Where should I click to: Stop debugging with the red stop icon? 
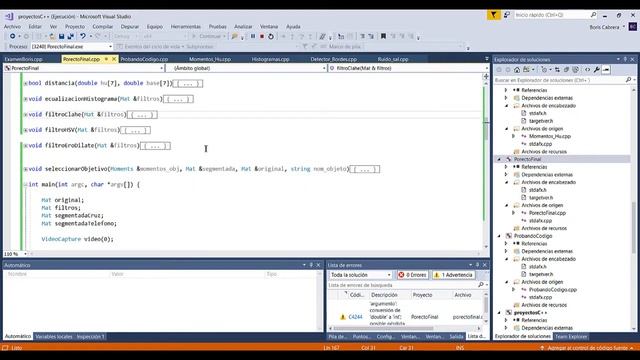(x=262, y=36)
